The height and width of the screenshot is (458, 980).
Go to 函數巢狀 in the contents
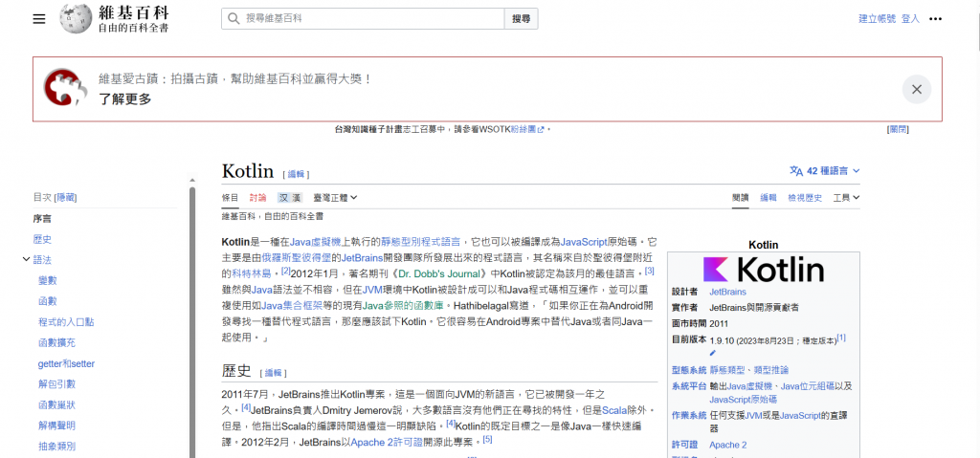pos(56,404)
